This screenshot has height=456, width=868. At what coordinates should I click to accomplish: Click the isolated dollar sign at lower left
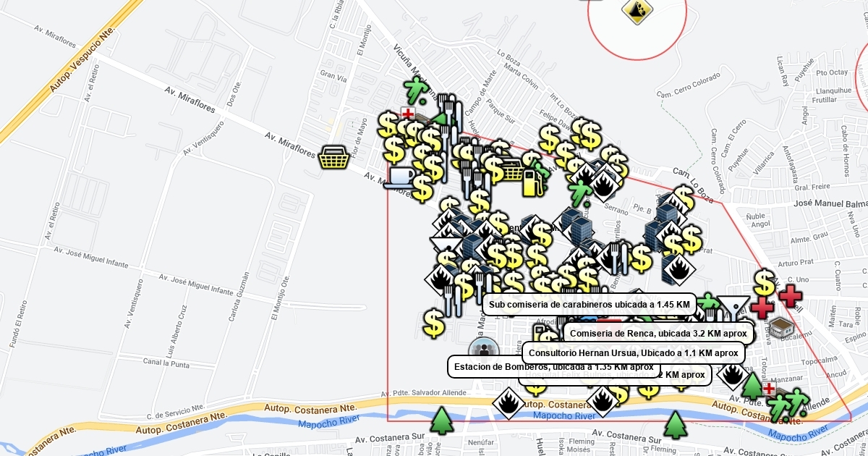tap(434, 324)
